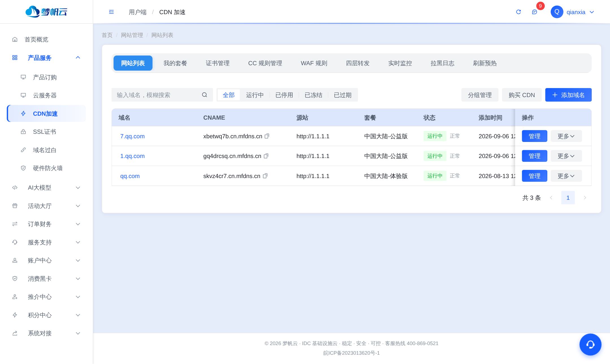Open 硬件防火墙 in the sidebar
This screenshot has height=364, width=610.
(x=46, y=168)
